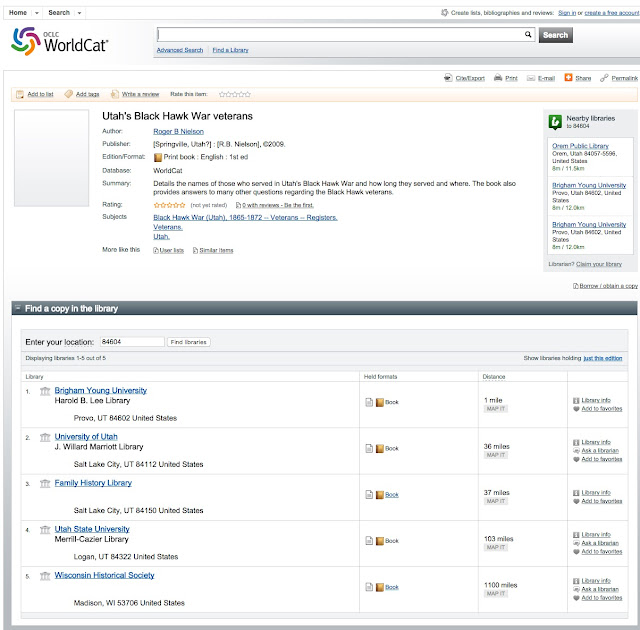Add Brigham Young University to favorites
Image resolution: width=640 pixels, height=630 pixels.
(602, 409)
